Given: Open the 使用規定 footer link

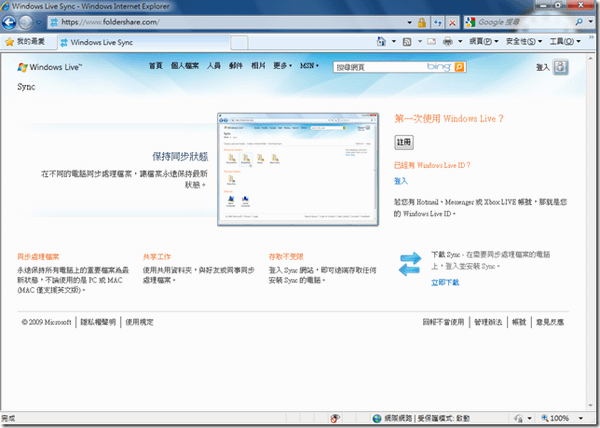Looking at the screenshot, I should pyautogui.click(x=139, y=322).
